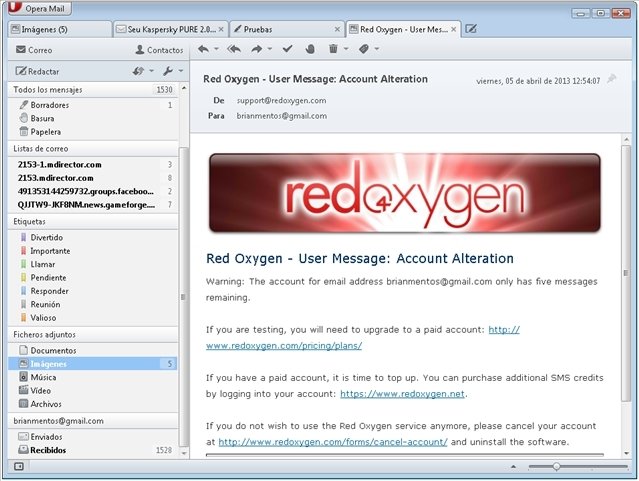Screen dimensions: 639x481
Task: Open the label tag dropdown arrow
Action: [x=377, y=49]
